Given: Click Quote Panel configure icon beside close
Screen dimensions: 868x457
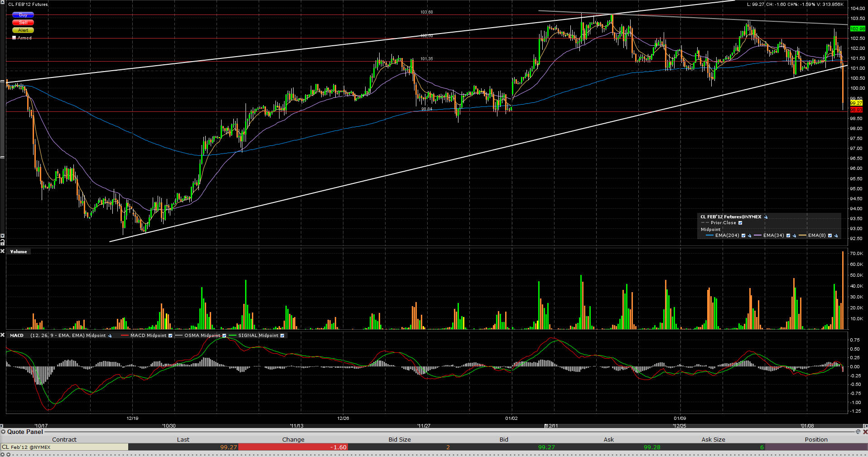Looking at the screenshot, I should tap(858, 432).
